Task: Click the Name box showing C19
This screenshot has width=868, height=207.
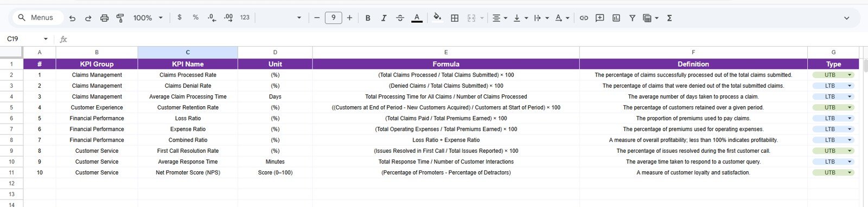Action: [22, 39]
